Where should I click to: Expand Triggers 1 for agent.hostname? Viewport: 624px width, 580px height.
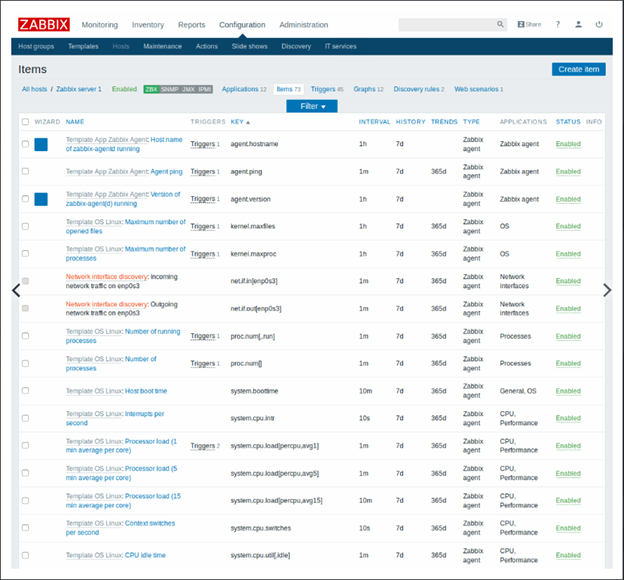(203, 144)
